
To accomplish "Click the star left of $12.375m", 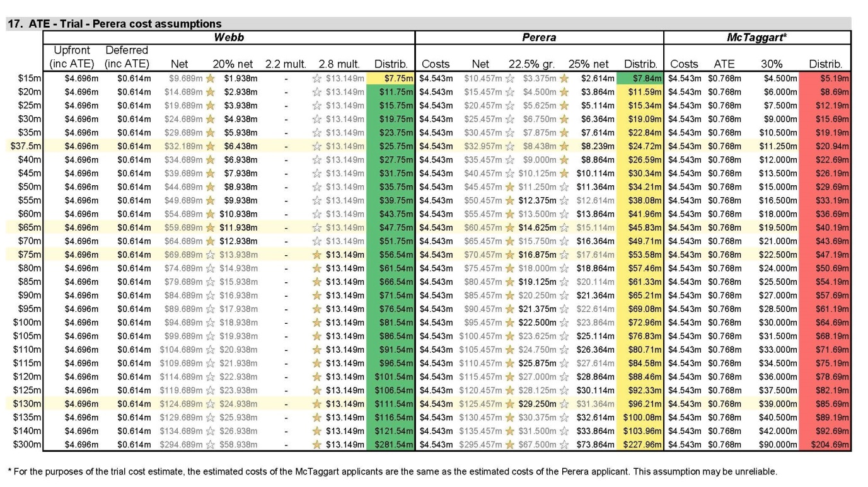I will coord(511,201).
